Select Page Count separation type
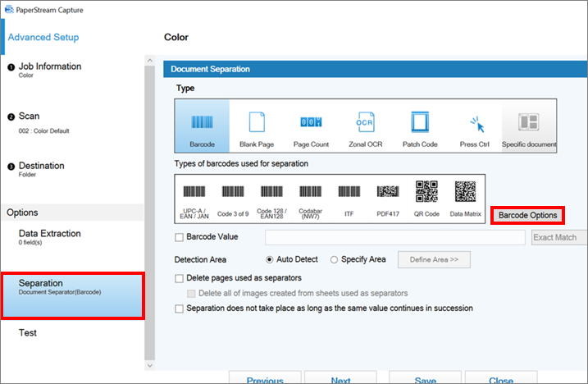The width and height of the screenshot is (588, 384). 312,126
